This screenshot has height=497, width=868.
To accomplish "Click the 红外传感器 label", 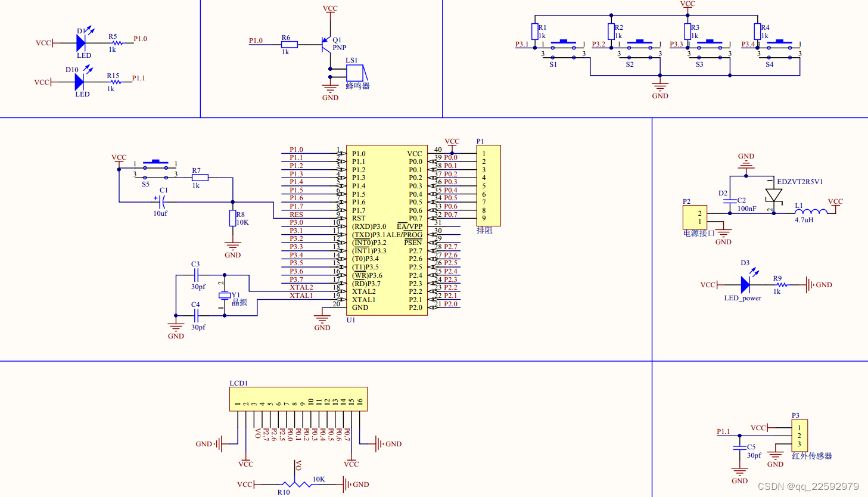I will 812,456.
